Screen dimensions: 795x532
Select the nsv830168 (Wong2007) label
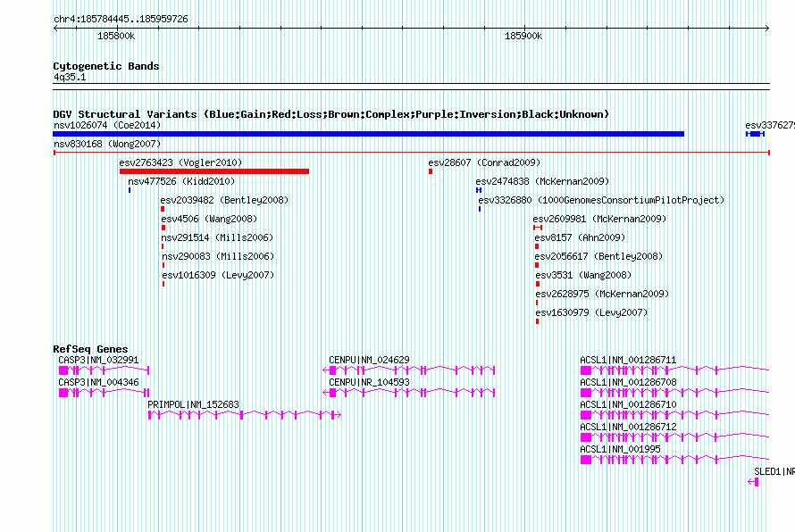tap(107, 144)
